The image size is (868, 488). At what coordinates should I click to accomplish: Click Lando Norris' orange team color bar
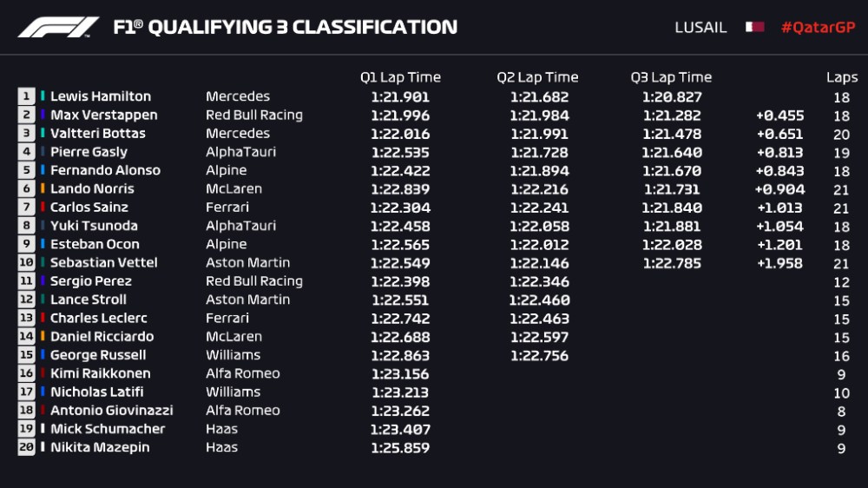43,188
